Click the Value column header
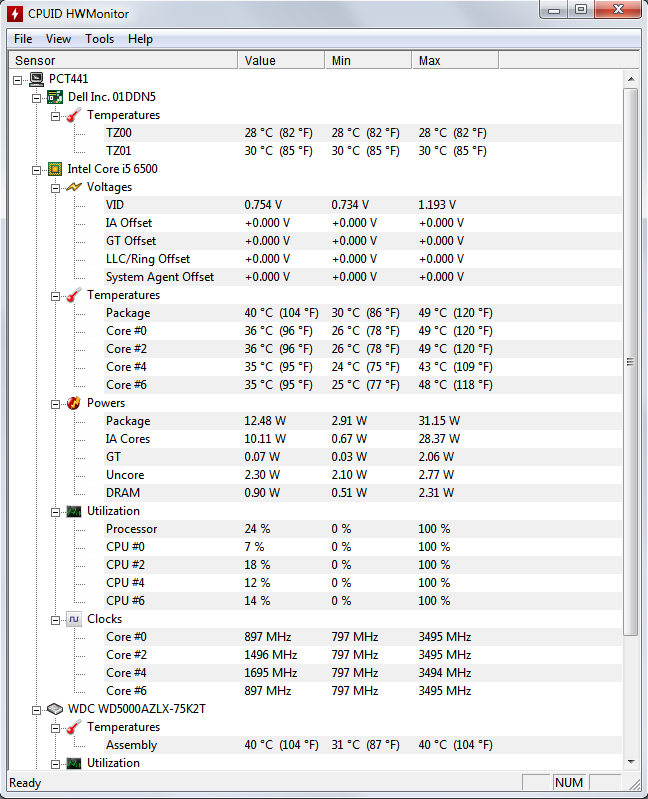The image size is (648, 799). pos(281,61)
